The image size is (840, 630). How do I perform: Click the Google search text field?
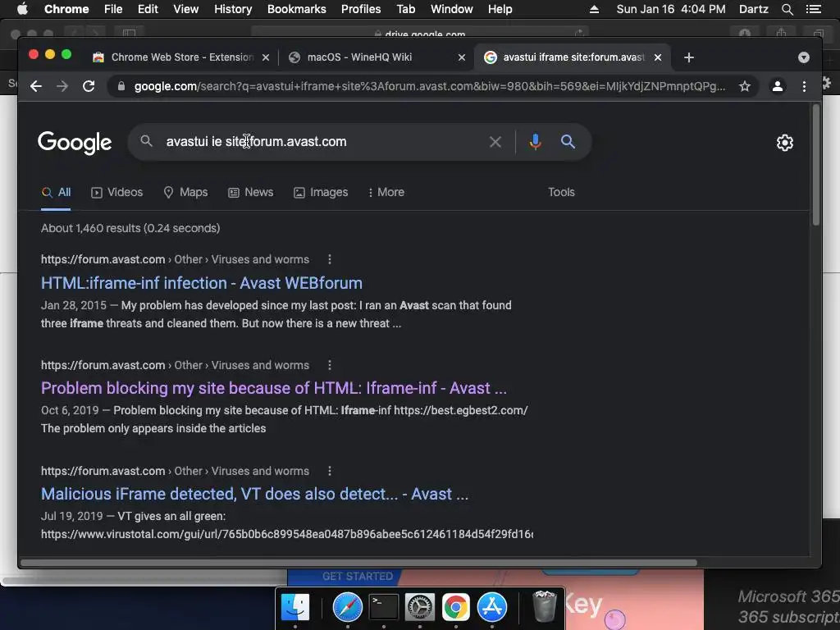(x=322, y=142)
